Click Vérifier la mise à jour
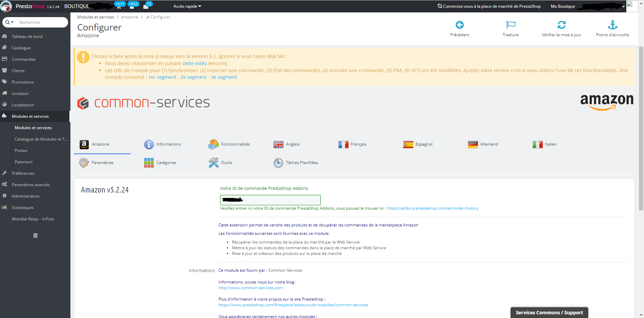Viewport: 644px width, 318px height. point(561,29)
